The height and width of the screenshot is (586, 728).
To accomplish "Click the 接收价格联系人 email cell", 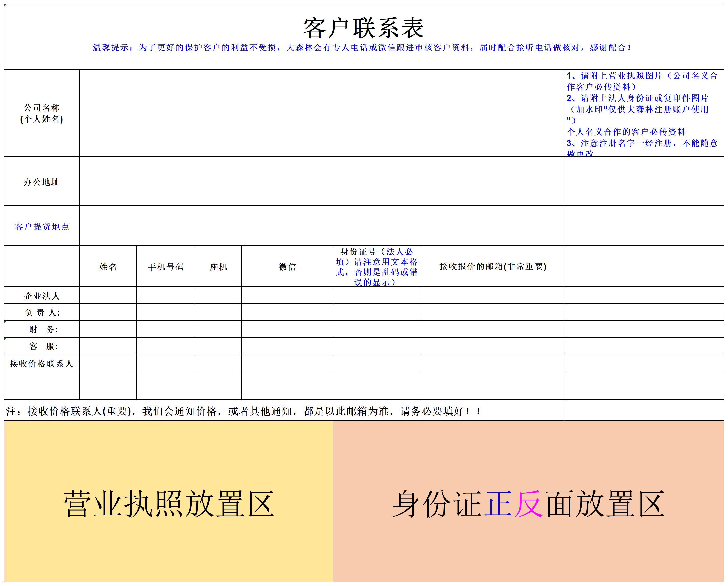I will tap(492, 363).
